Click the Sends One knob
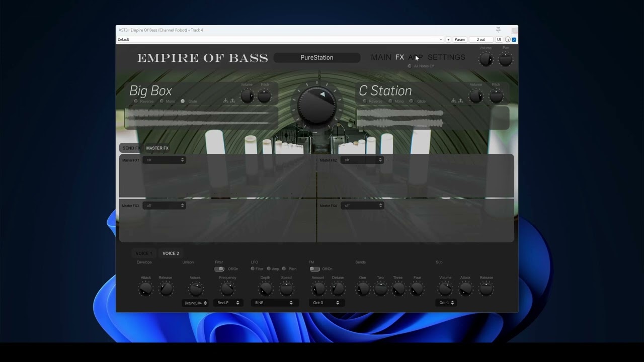Image resolution: width=644 pixels, height=362 pixels. pos(362,289)
